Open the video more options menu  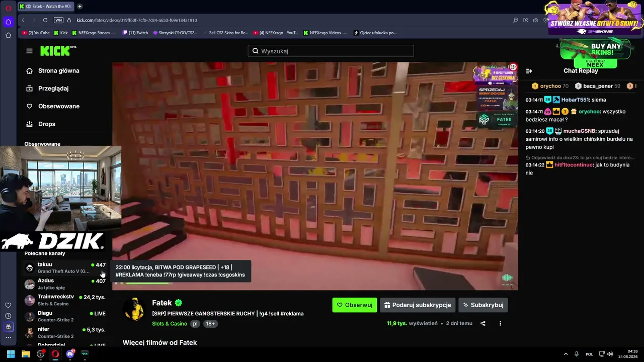(500, 323)
